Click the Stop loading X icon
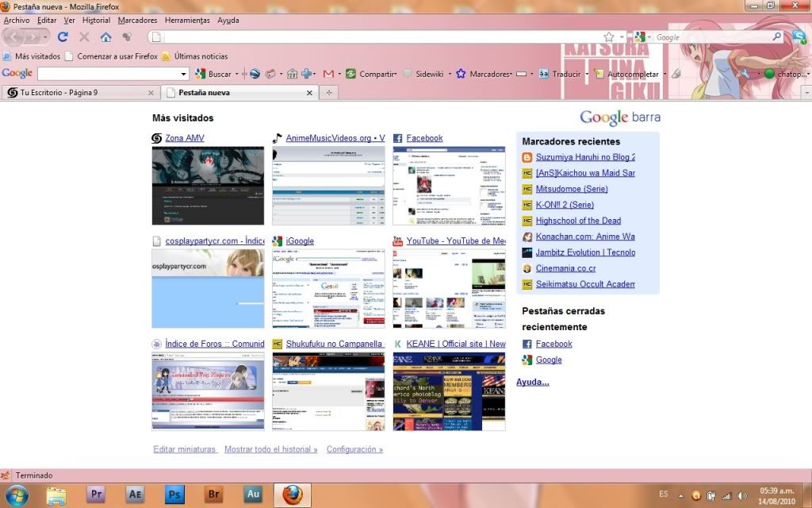The width and height of the screenshot is (812, 508). (x=84, y=37)
